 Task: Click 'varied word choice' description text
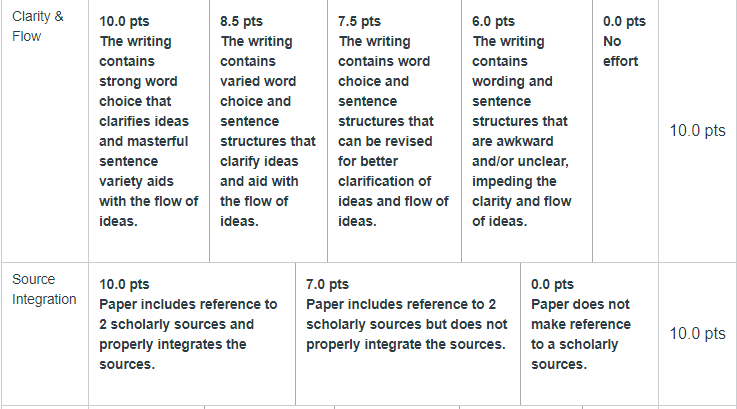click(258, 91)
